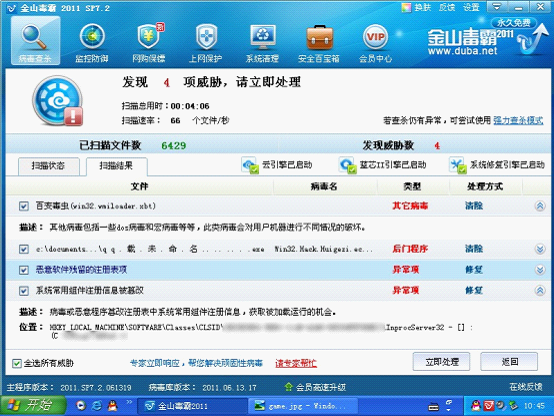Switch to the 扫描状态 tab
The width and height of the screenshot is (554, 416).
[x=48, y=166]
